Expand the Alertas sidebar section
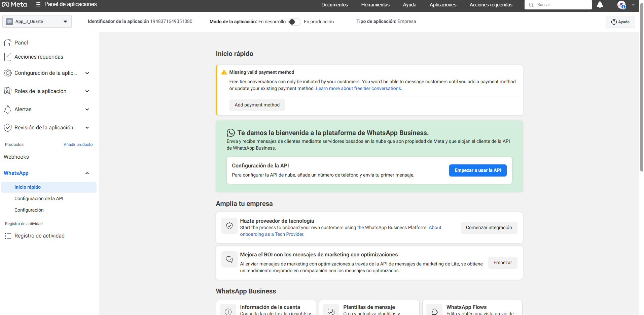Screen dimensions: 644x315 [87, 109]
